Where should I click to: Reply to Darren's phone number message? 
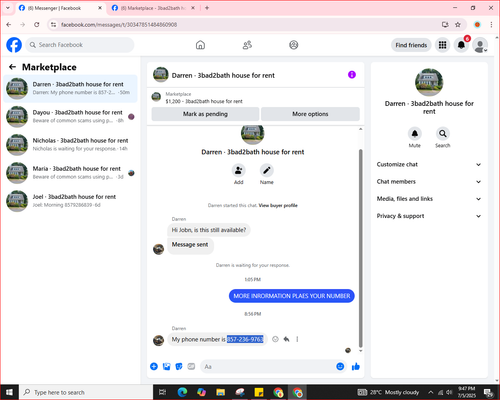pos(286,339)
